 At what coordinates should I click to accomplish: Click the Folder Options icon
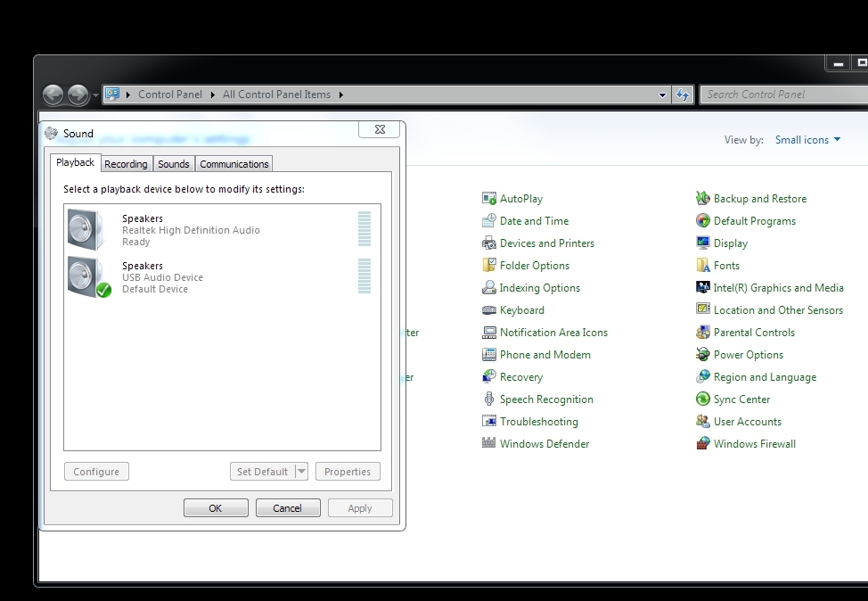(x=488, y=266)
